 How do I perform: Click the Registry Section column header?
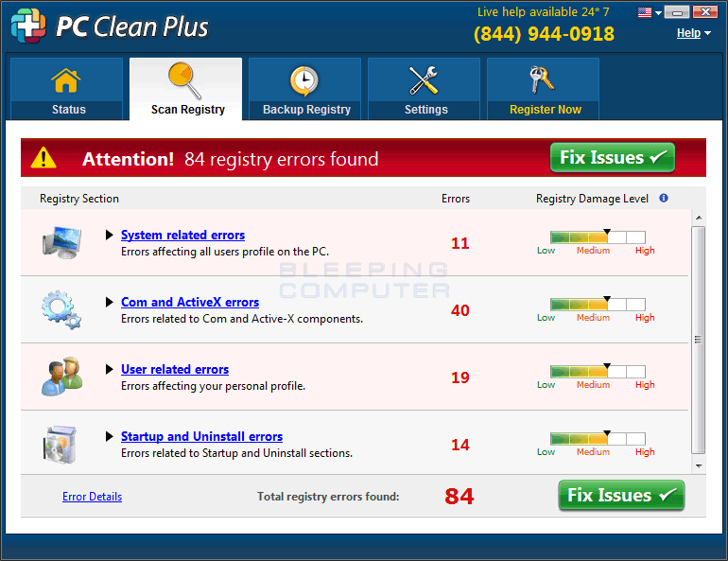tap(79, 199)
